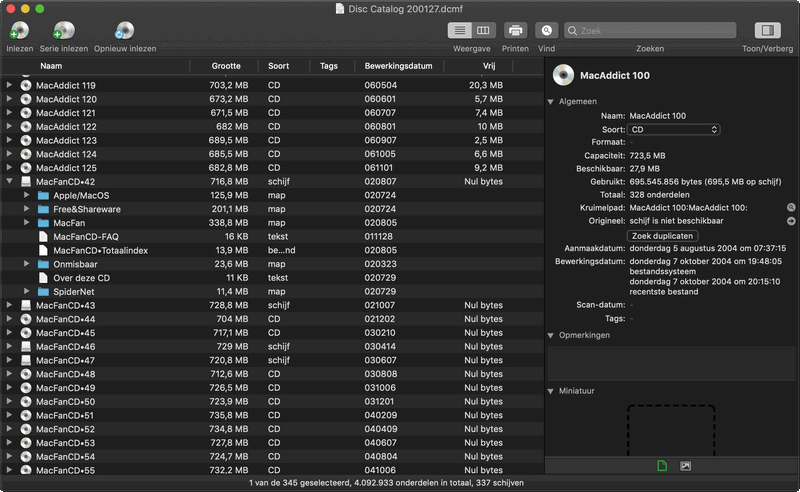
Task: Collapse the Algemeen section
Action: [551, 102]
